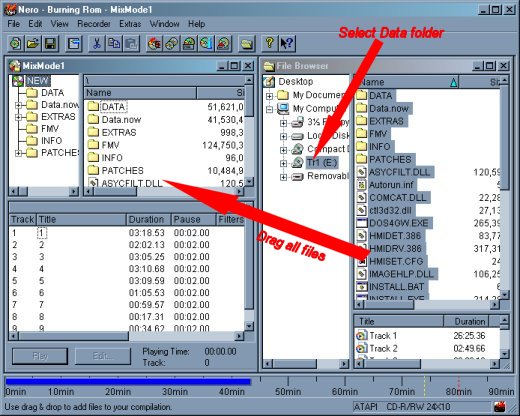520x416 pixels.
Task: Select the COMCAT.DLL file
Action: (398, 198)
